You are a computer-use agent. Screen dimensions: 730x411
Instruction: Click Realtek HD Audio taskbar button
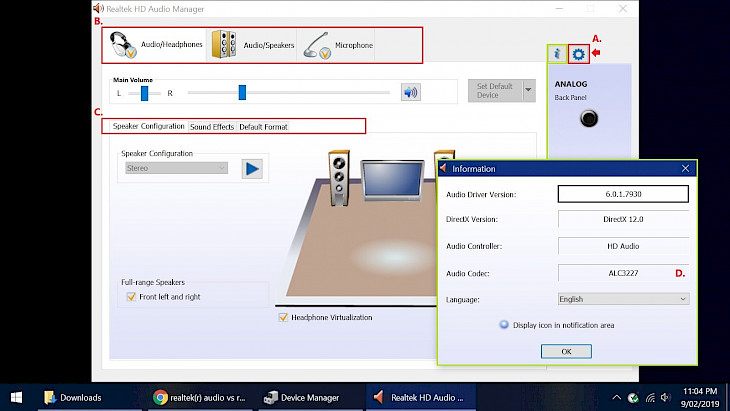(x=419, y=398)
